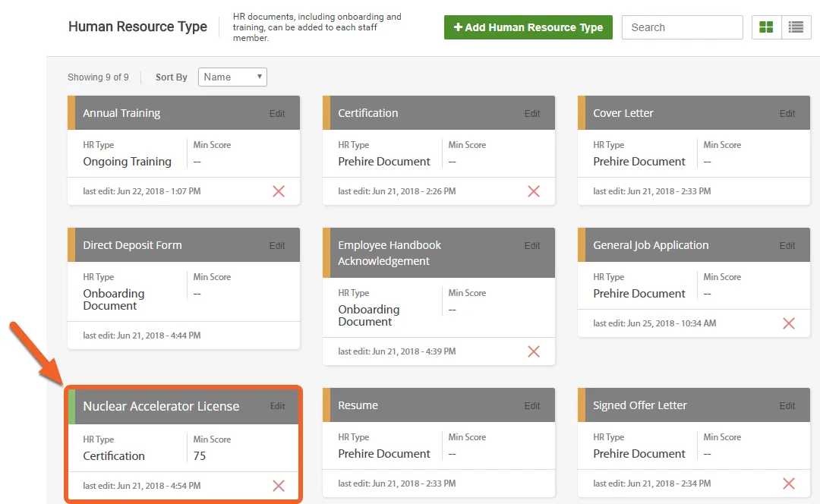Open the Sort By Name dropdown

pos(233,77)
